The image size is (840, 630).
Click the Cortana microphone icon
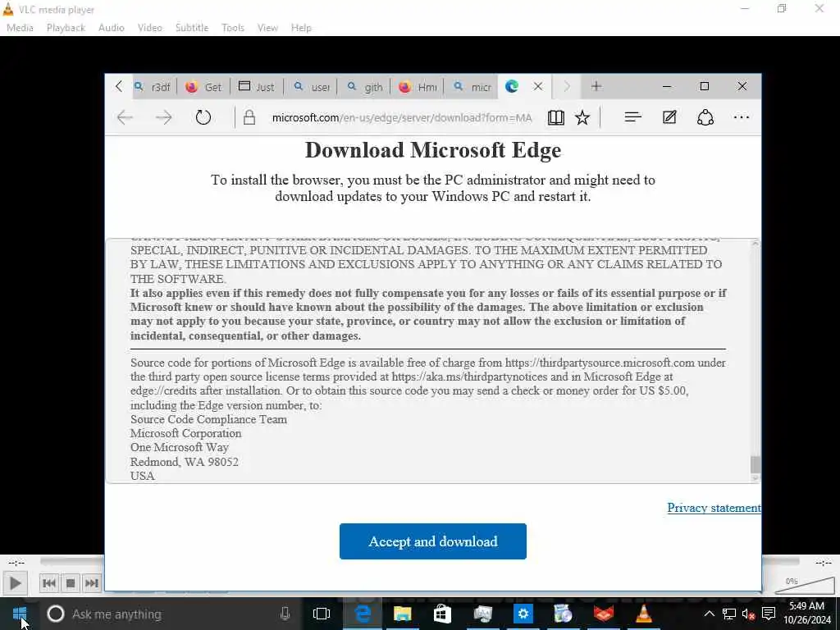285,614
